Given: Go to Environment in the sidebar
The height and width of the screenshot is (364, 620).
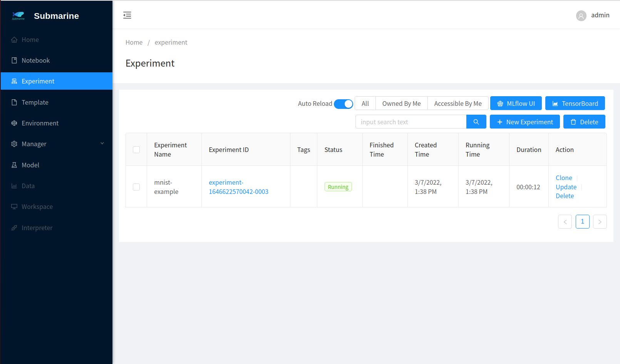Looking at the screenshot, I should pyautogui.click(x=40, y=123).
